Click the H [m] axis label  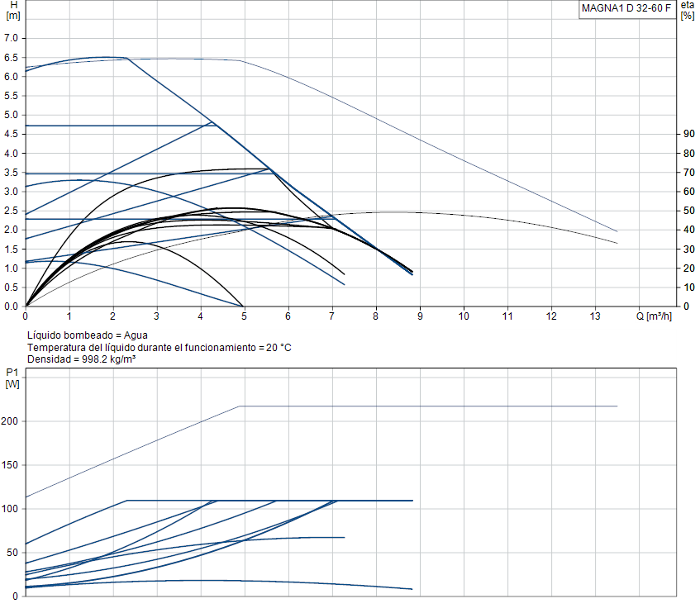[x=13, y=10]
